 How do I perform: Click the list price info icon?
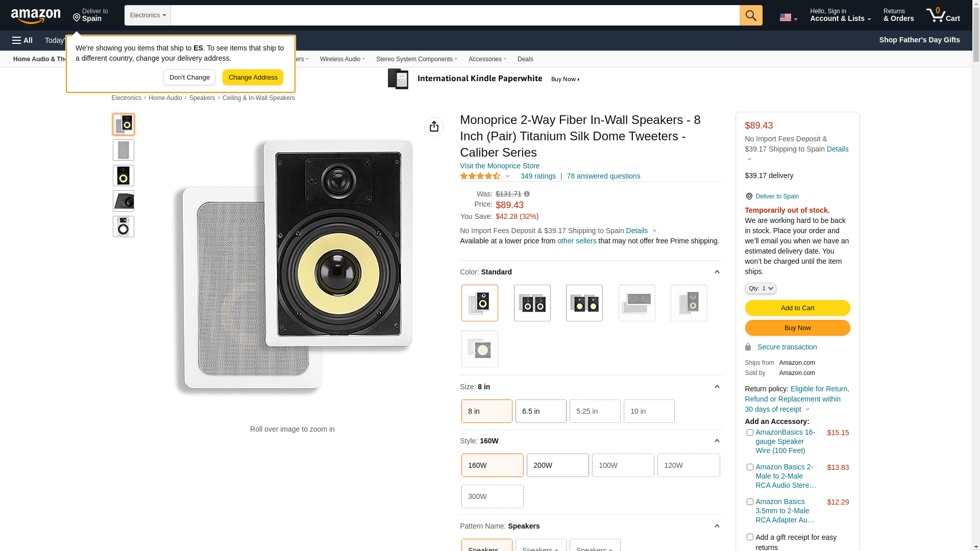(x=527, y=194)
